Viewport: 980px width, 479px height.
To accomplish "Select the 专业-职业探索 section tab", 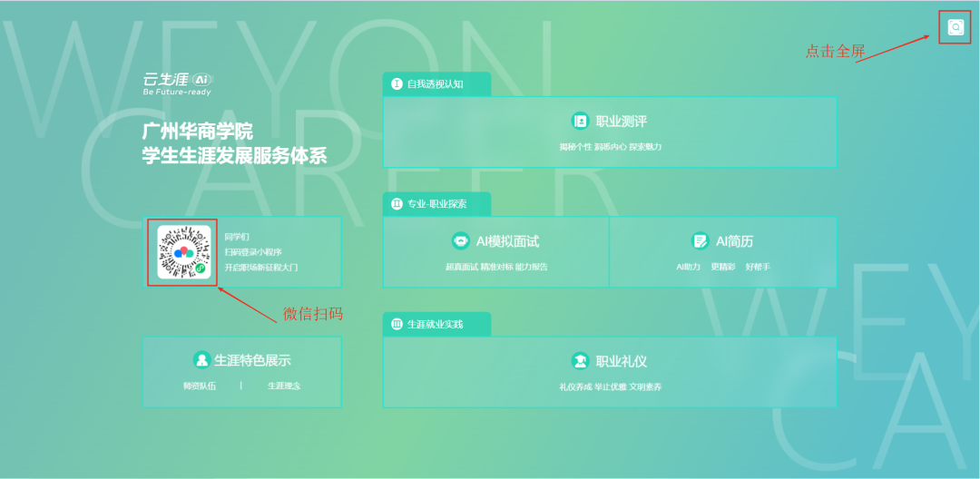I will coord(436,204).
